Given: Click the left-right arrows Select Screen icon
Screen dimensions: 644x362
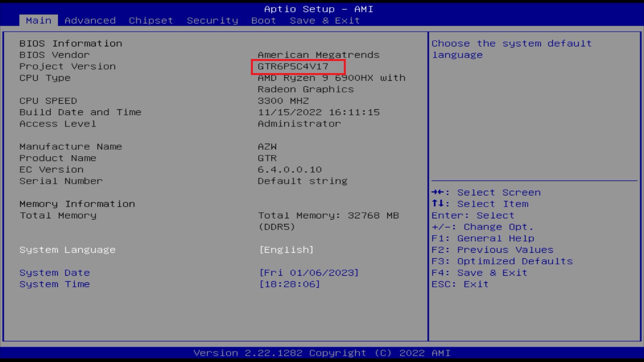Looking at the screenshot, I should tap(438, 192).
